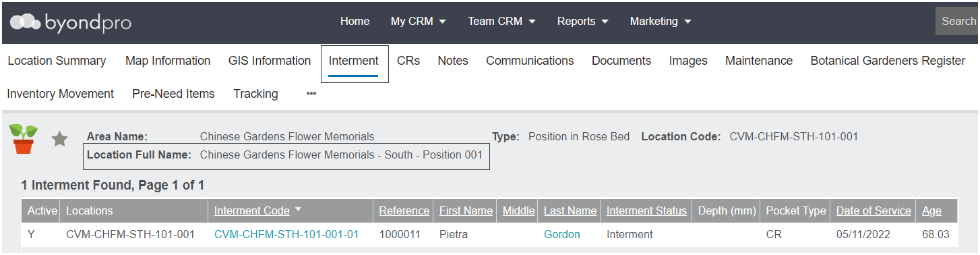The image size is (980, 255).
Task: Open the Botanical Gardeners Register tab
Action: pos(888,61)
